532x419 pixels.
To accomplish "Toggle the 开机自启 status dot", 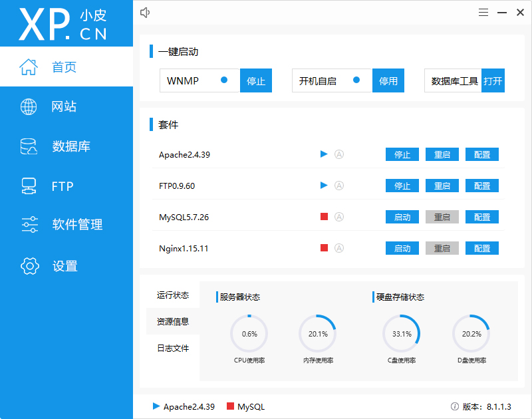I will 356,80.
